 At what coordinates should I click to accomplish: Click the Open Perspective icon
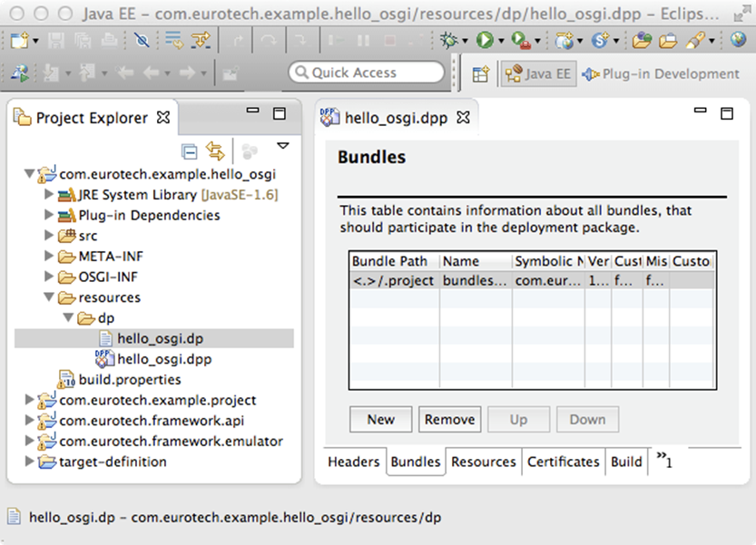pyautogui.click(x=481, y=74)
